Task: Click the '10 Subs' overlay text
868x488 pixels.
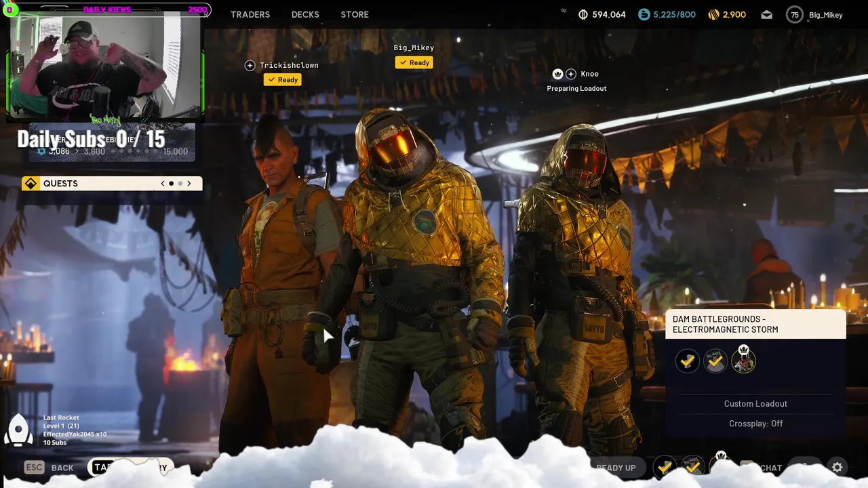Action: [55, 443]
